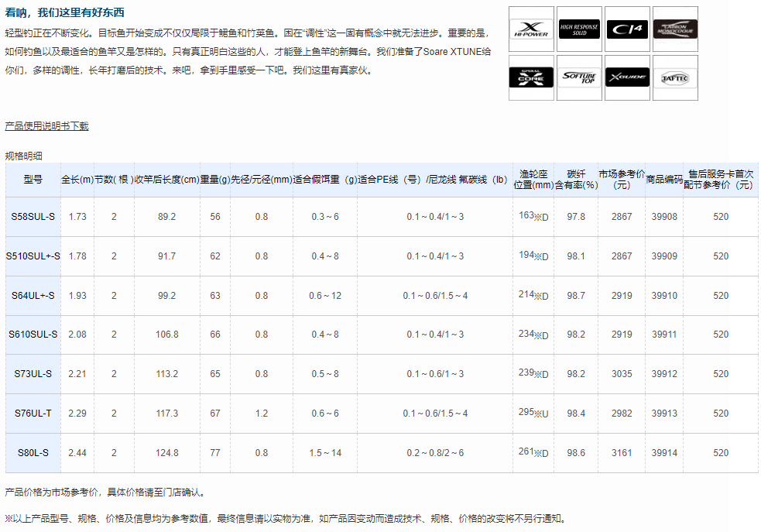Click the weight value 56
The image size is (761, 532).
click(215, 217)
